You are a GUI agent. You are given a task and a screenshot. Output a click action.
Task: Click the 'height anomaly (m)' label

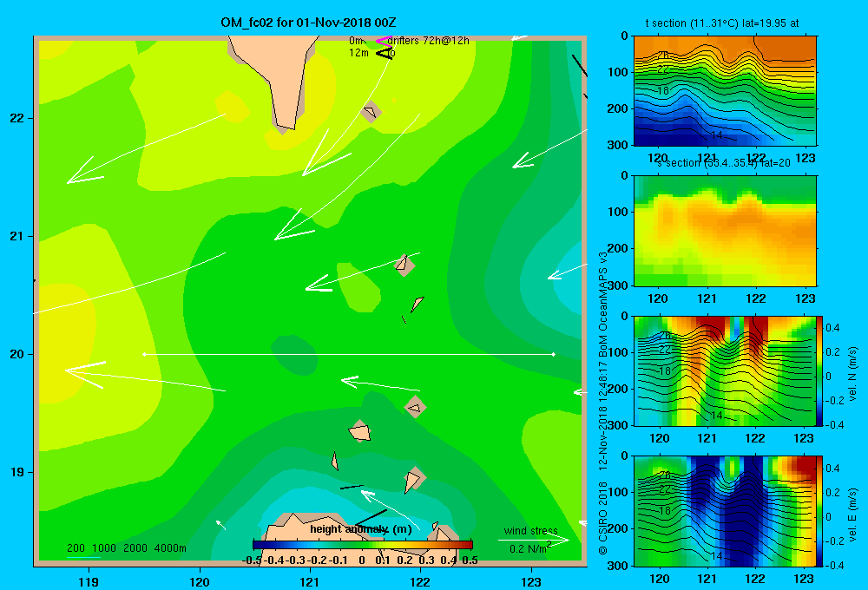pyautogui.click(x=361, y=529)
